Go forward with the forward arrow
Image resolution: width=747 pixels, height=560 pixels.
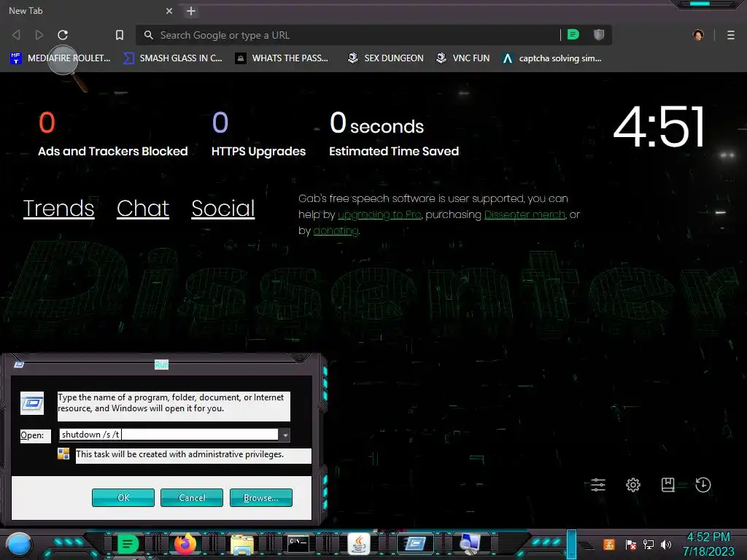(x=39, y=35)
